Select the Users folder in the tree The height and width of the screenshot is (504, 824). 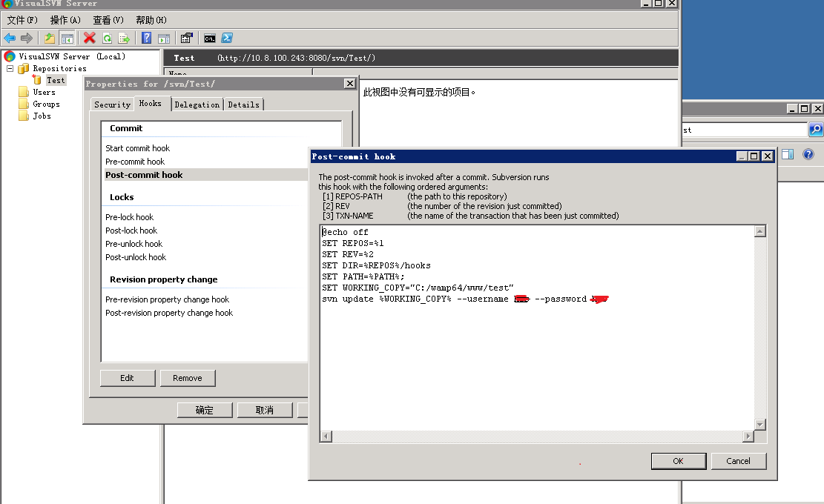tap(44, 92)
